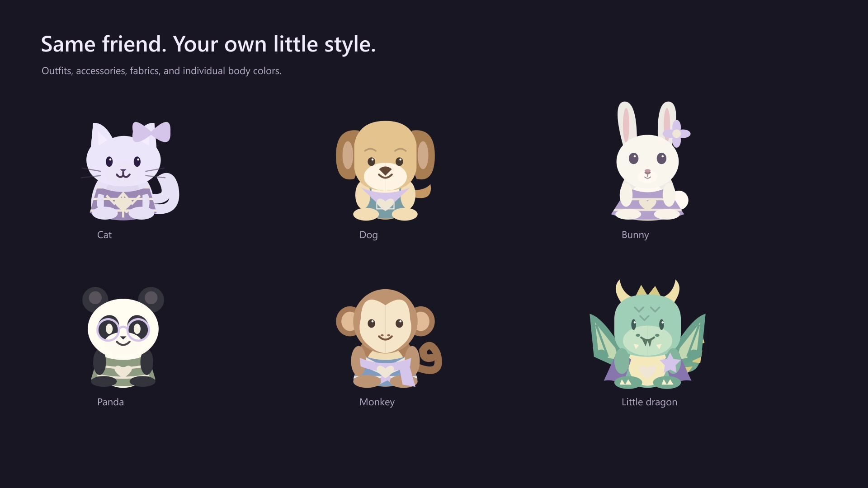
Task: Click the subtitle about outfits and accessories
Action: (x=161, y=71)
